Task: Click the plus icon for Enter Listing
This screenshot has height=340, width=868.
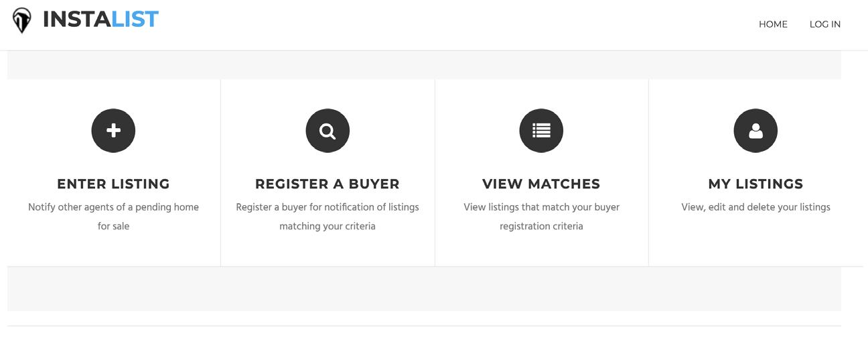Action: [113, 130]
